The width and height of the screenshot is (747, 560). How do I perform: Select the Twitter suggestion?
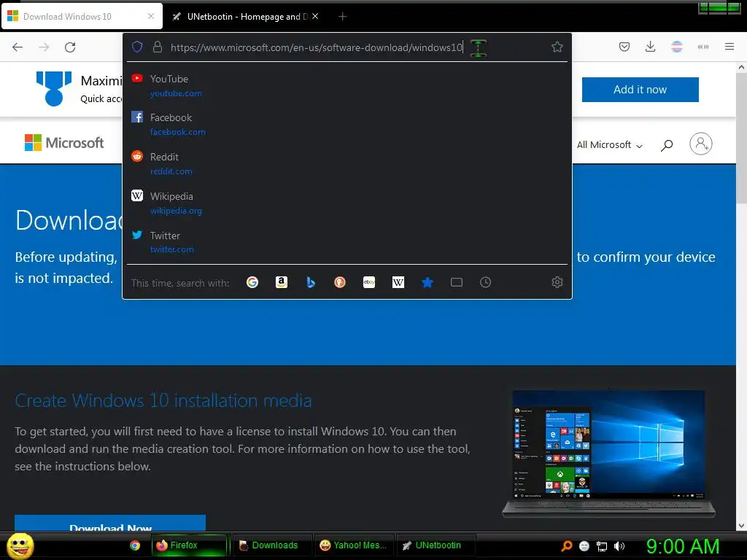point(347,242)
